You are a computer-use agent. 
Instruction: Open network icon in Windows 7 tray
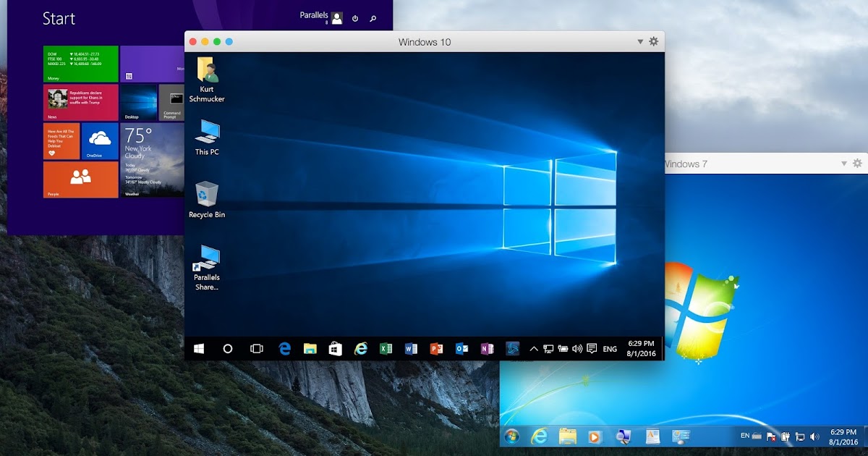800,436
